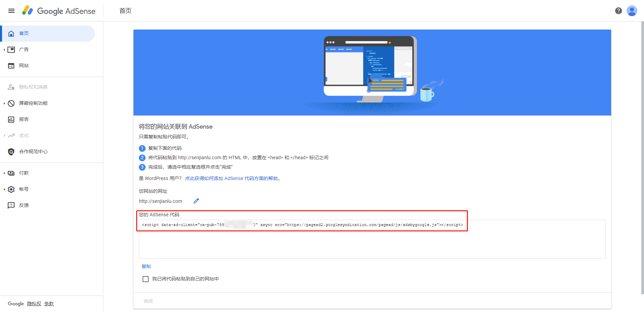644x312 pixels.
Task: Open the user account avatar
Action: coord(632,11)
